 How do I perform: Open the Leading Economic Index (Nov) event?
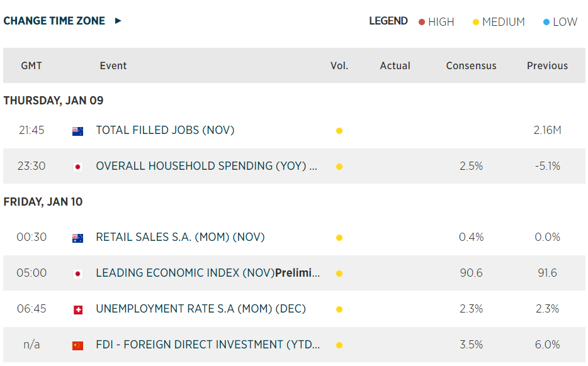point(208,274)
